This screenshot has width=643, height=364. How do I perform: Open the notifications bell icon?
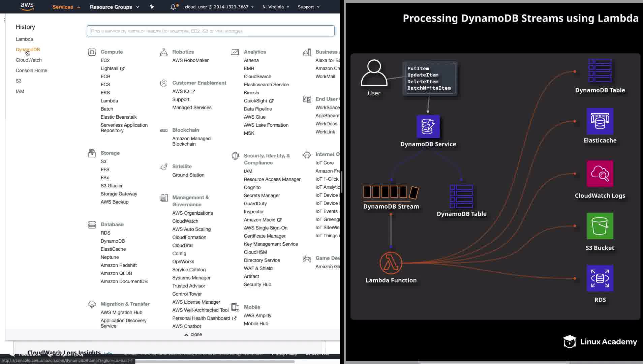173,7
